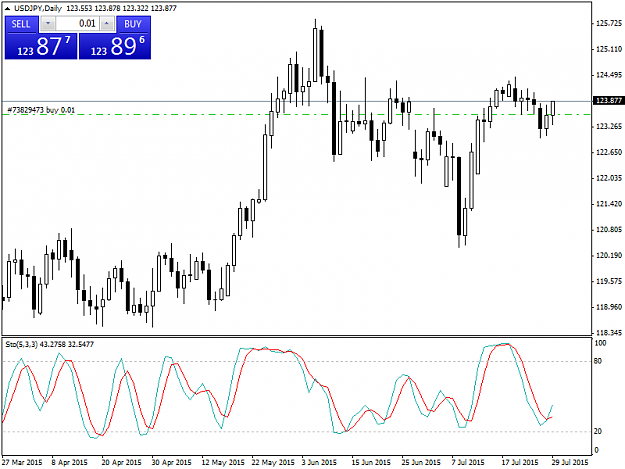Click the 120.190 price scale label

(609, 255)
